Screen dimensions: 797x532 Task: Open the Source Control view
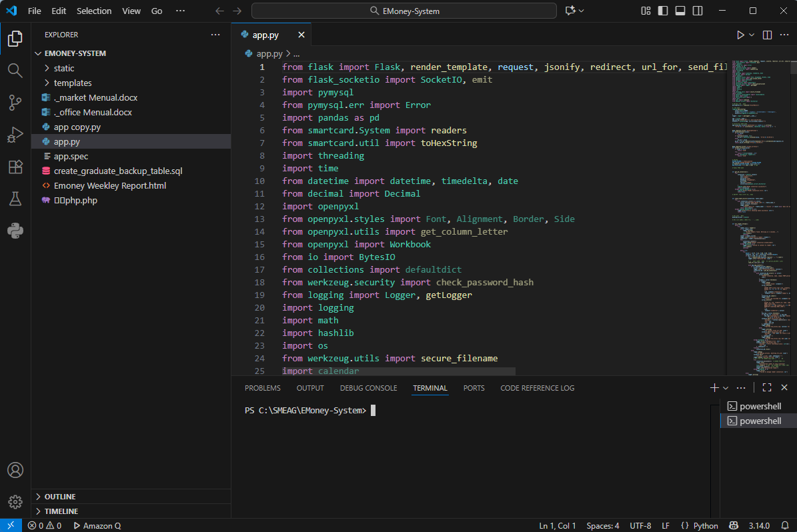click(x=15, y=102)
